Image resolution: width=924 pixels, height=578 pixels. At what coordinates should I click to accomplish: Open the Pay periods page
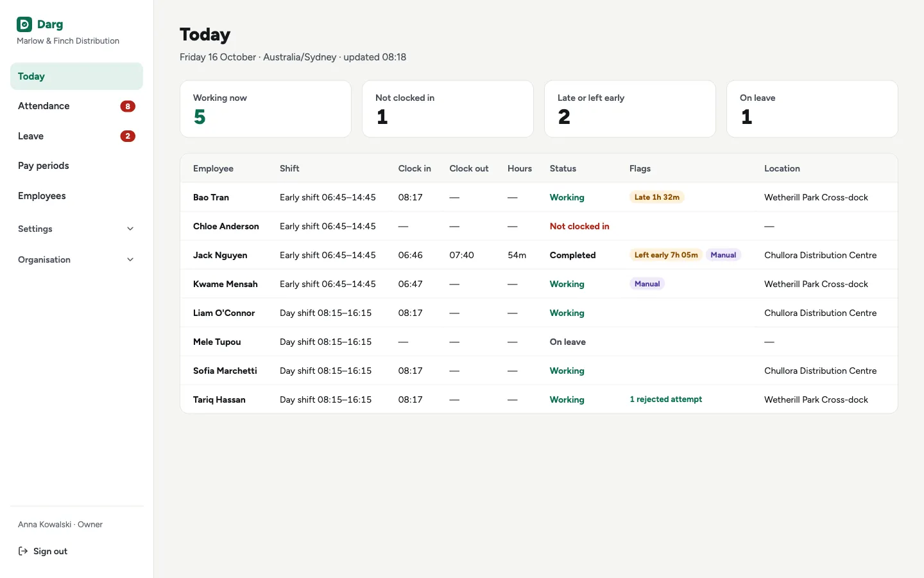(x=76, y=166)
